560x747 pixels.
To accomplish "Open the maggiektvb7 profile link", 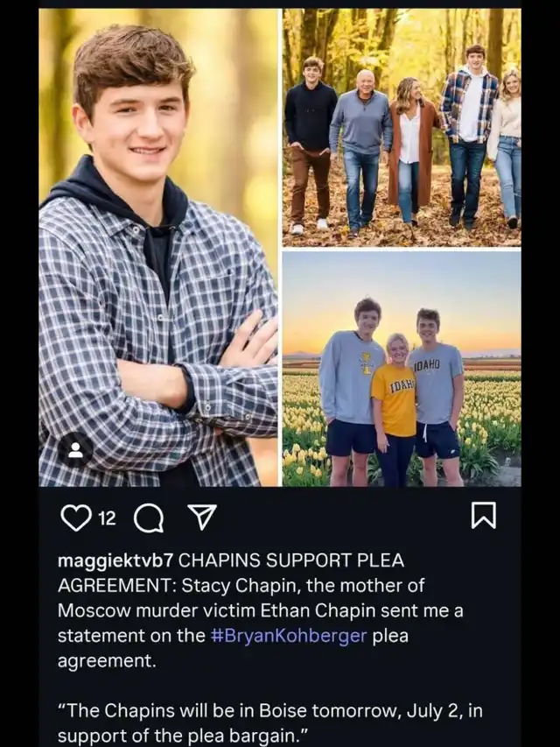I will 115,561.
